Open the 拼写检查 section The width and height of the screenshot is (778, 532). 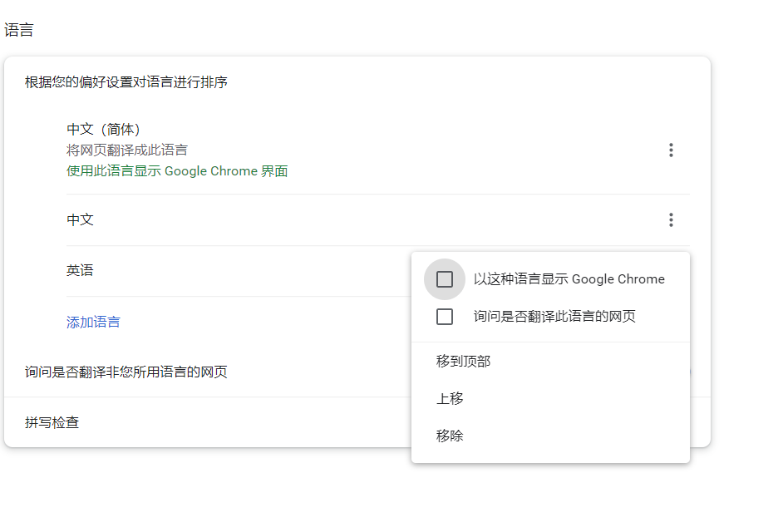(52, 423)
